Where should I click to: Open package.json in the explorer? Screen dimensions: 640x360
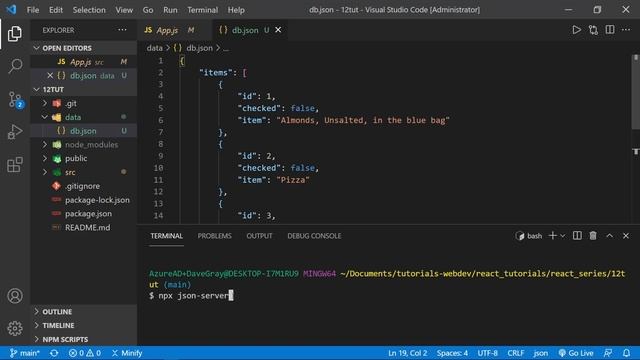coord(84,213)
